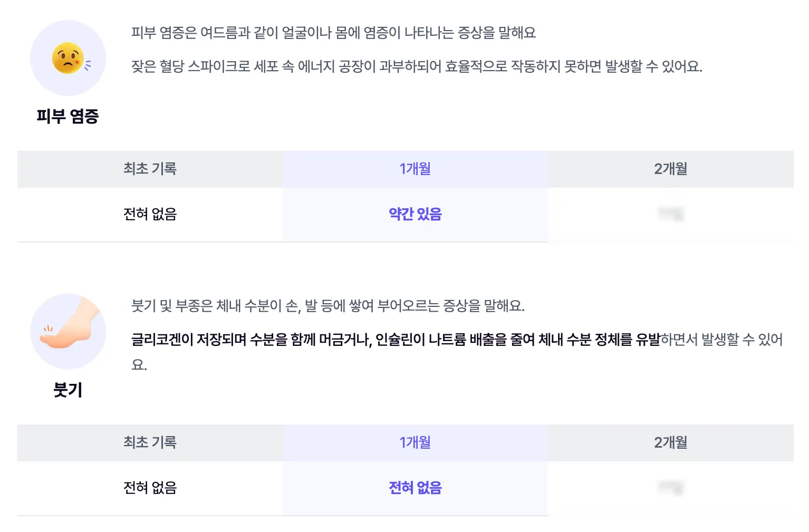
Task: Click the 잦은 혈당 스파이크로 explanation sentence
Action: point(417,66)
